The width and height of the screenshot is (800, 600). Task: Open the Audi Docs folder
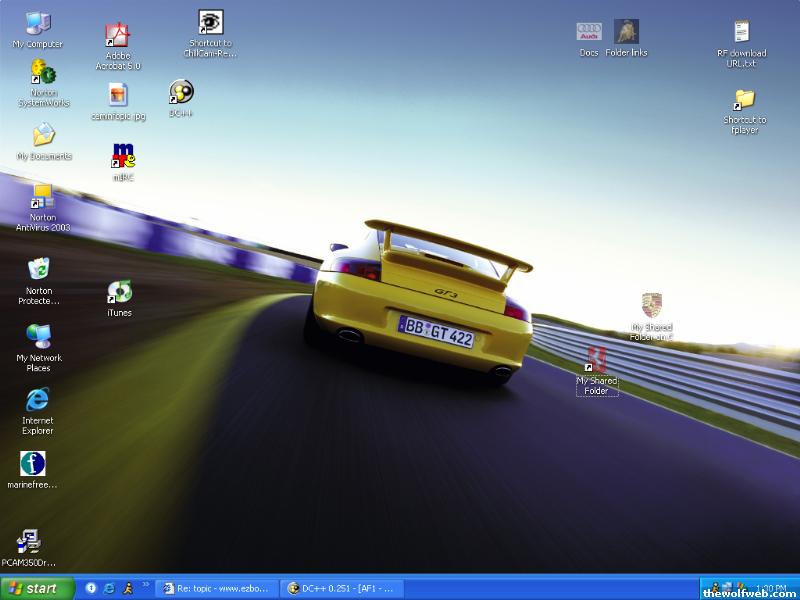(589, 32)
